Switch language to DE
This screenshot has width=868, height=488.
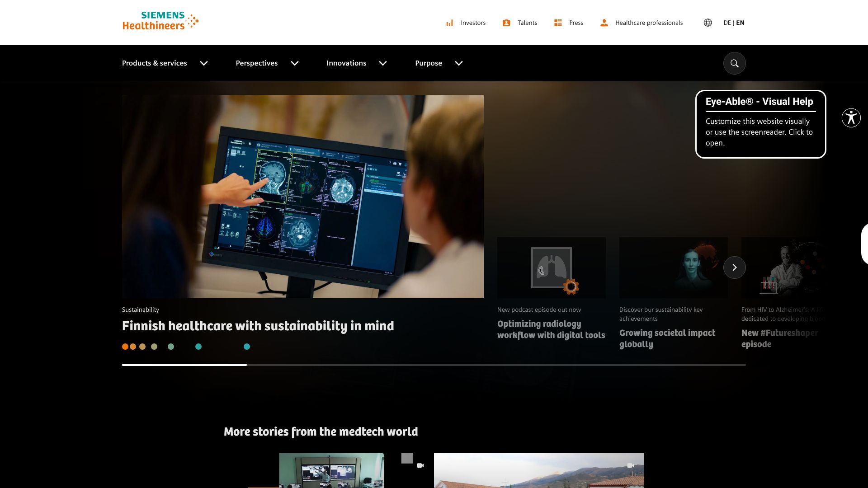click(727, 23)
